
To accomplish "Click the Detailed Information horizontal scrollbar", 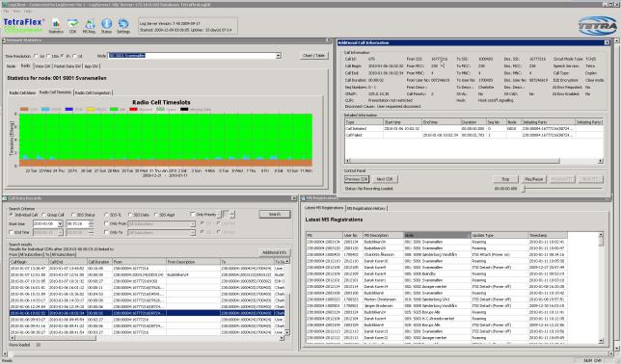I will pos(474,161).
